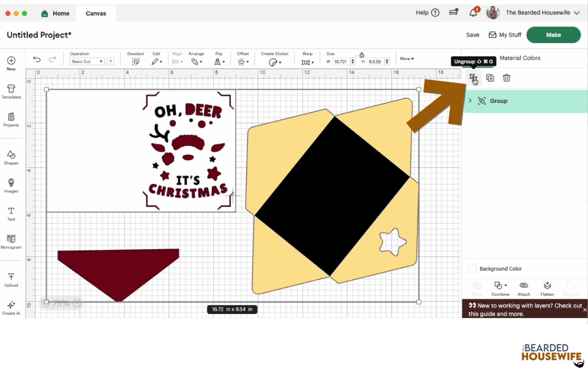Expand the Group layer
Screen dimensions: 588x374
click(470, 100)
